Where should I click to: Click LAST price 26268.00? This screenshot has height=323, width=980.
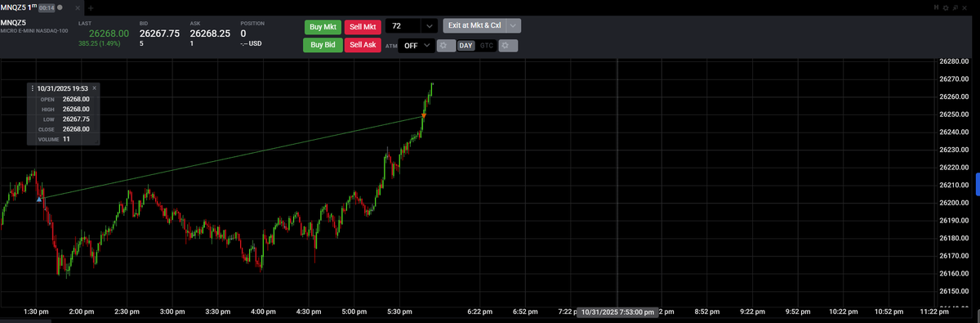pyautogui.click(x=109, y=34)
